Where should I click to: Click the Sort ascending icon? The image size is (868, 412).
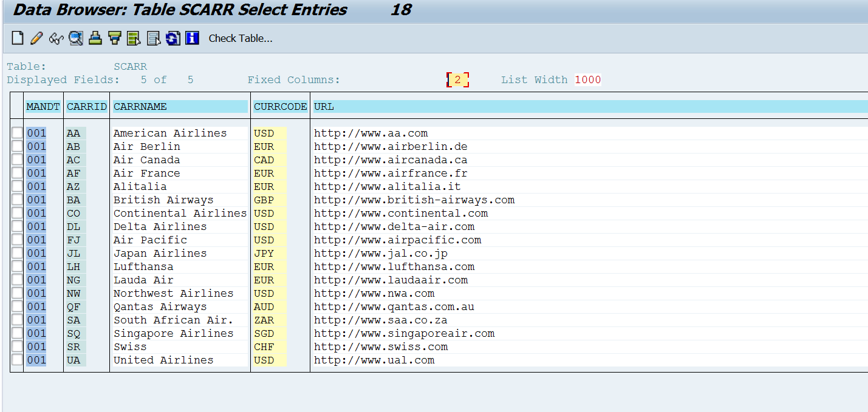tap(95, 38)
